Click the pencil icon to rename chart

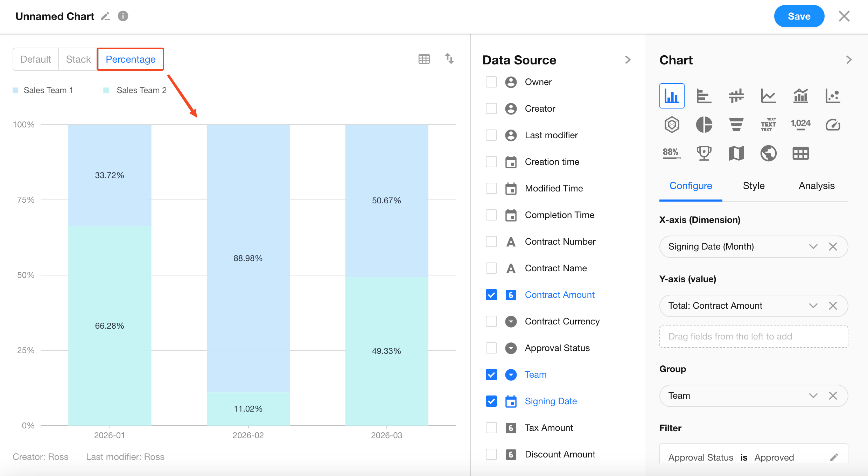105,16
